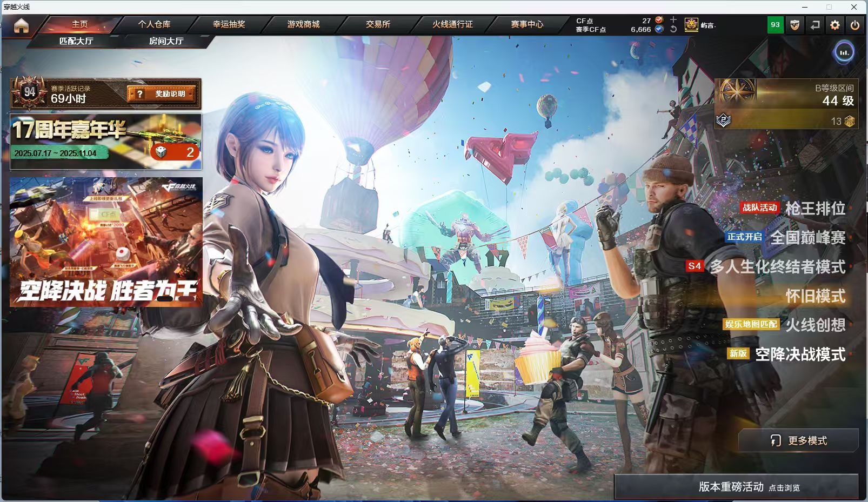Switch to the 游戏商城 tab
Viewport: 868px width, 502px height.
click(x=303, y=24)
